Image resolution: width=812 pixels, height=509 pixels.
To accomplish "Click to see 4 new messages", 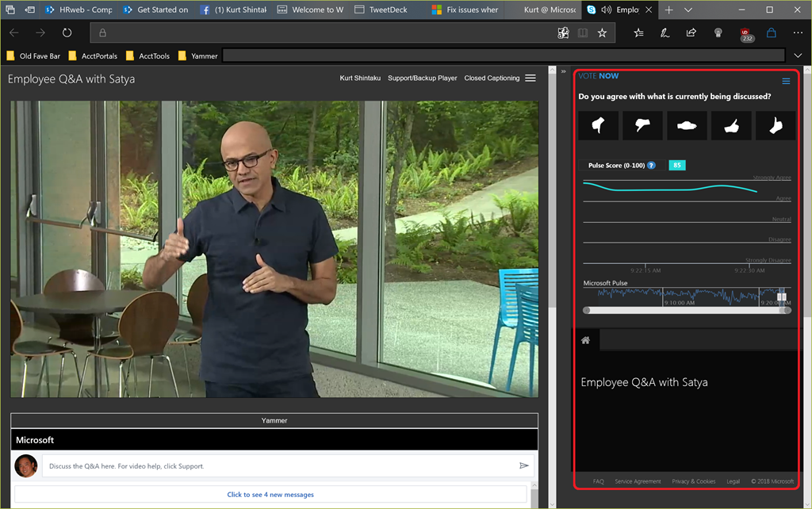I will click(270, 495).
